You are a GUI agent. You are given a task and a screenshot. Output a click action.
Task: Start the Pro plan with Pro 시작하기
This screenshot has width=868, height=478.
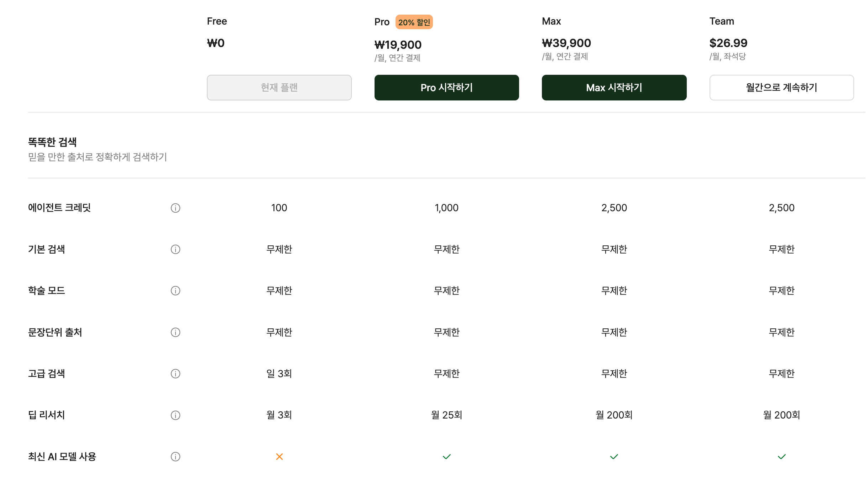click(447, 88)
